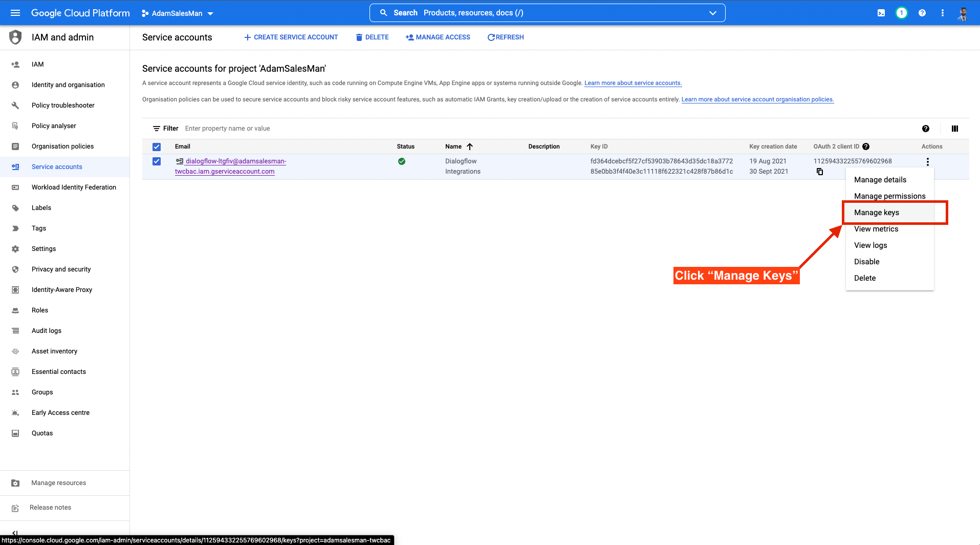Screen dimensions: 980x545
Task: Open Learn more about service accounts link
Action: 633,83
